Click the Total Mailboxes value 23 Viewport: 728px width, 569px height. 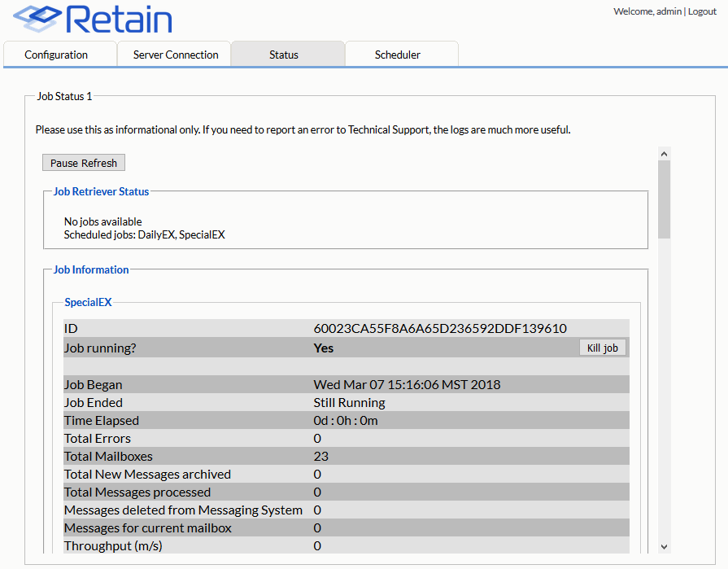(320, 456)
